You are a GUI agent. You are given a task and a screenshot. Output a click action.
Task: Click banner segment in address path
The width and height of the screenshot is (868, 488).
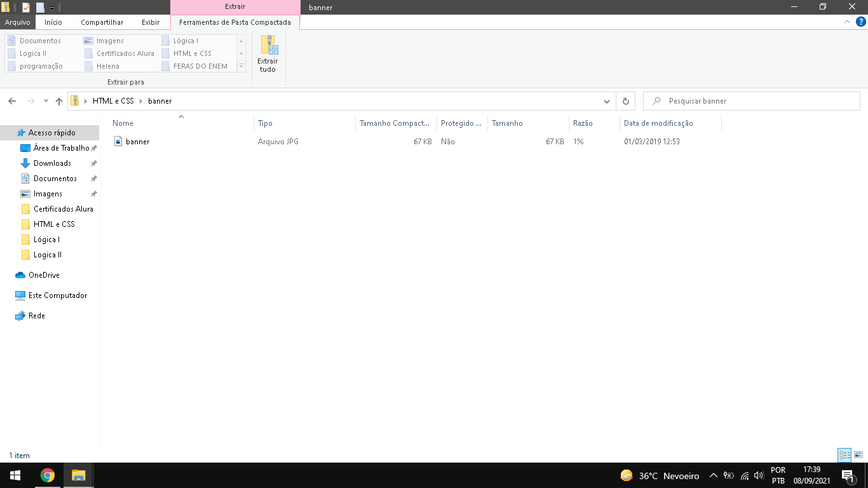(159, 101)
